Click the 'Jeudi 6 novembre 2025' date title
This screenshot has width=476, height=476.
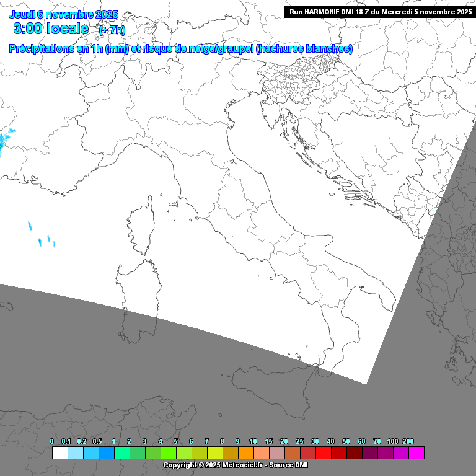63,14
